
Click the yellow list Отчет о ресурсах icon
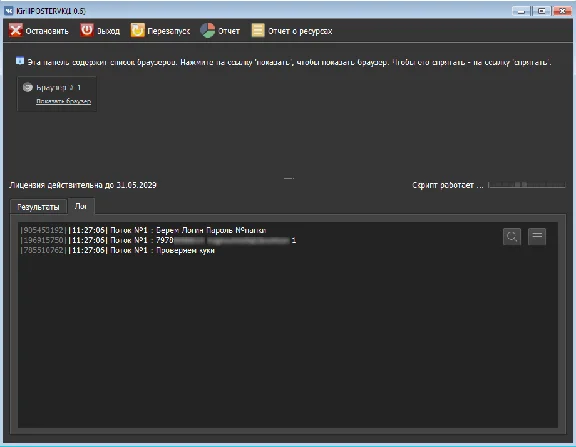(x=258, y=30)
